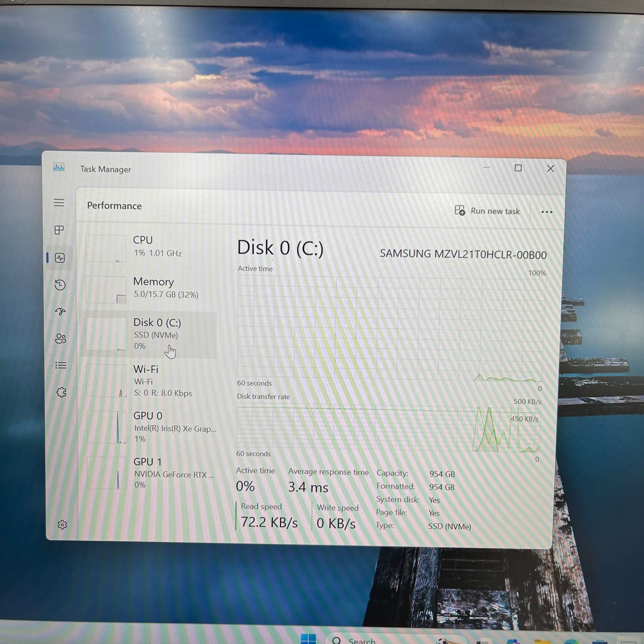Screen dimensions: 644x644
Task: Click the Type SSD (NVMe) value
Action: pyautogui.click(x=450, y=526)
